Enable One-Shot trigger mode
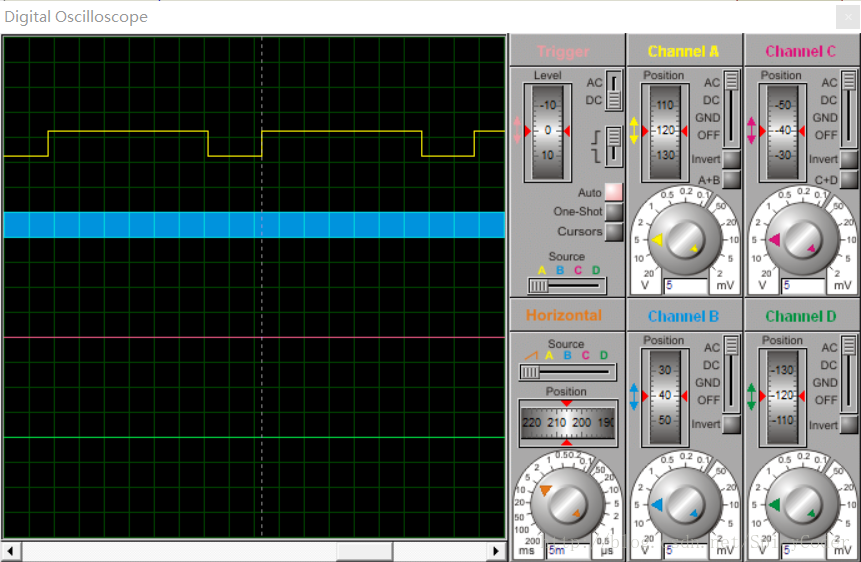 613,212
